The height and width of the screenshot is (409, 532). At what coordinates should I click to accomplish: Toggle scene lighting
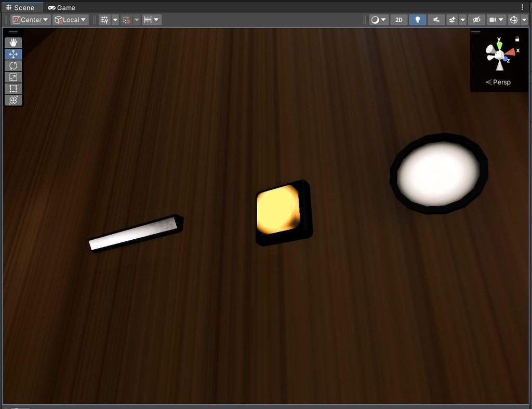(x=418, y=20)
